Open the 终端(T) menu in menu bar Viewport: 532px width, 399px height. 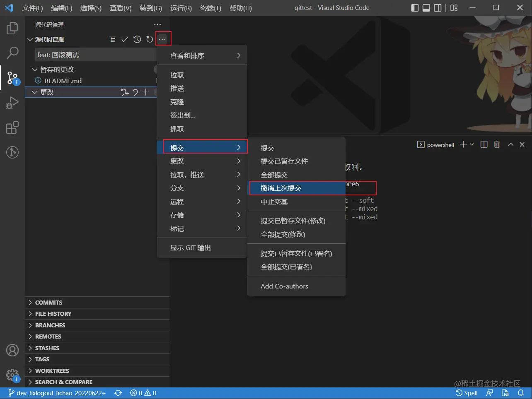[x=210, y=8]
